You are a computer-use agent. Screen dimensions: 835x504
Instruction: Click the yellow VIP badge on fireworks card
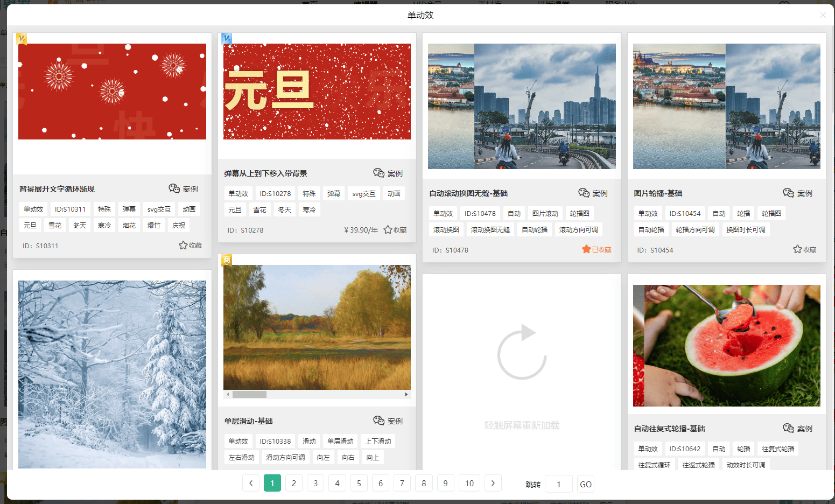click(x=22, y=38)
